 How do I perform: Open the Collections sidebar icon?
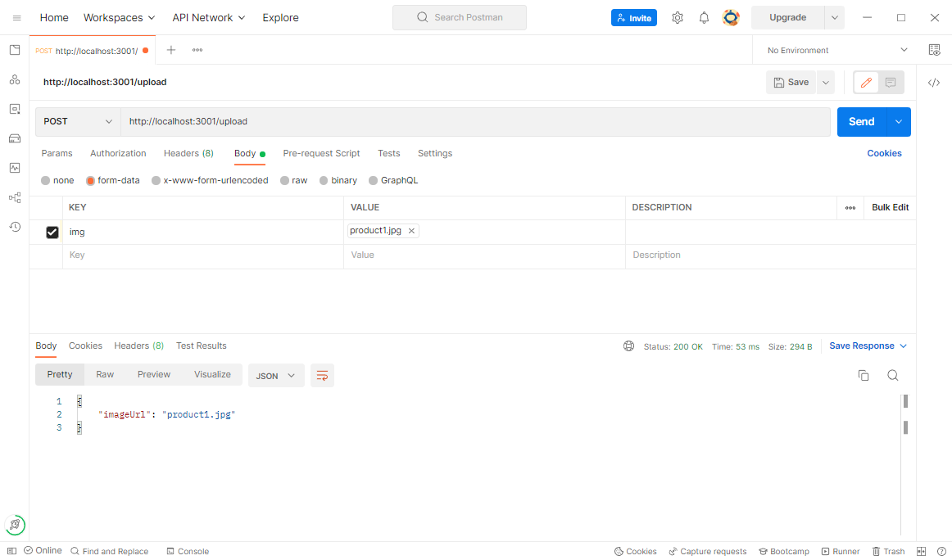click(16, 50)
